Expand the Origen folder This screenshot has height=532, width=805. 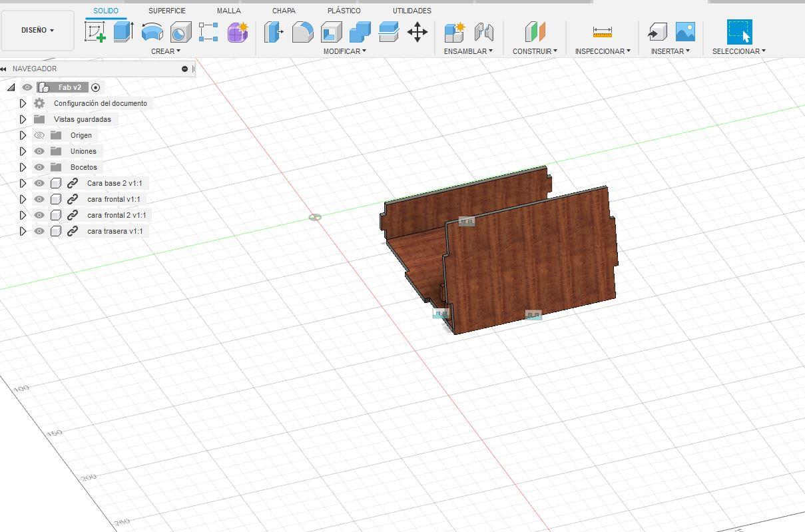(x=23, y=135)
